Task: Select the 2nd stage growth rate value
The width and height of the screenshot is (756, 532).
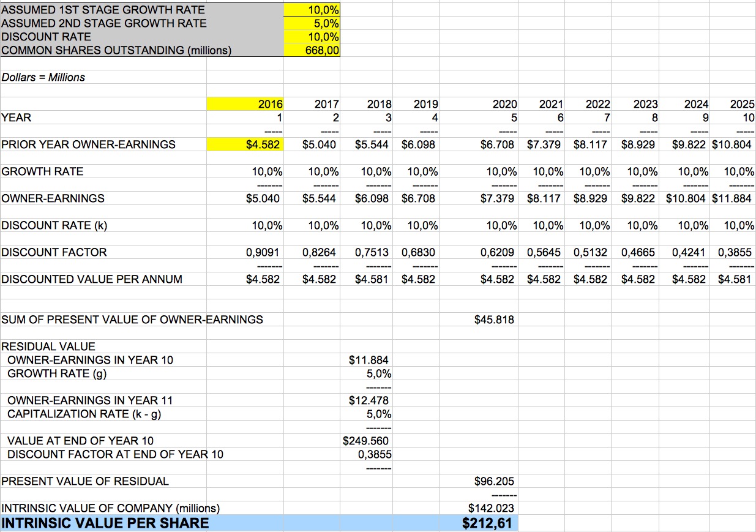Action: click(312, 23)
